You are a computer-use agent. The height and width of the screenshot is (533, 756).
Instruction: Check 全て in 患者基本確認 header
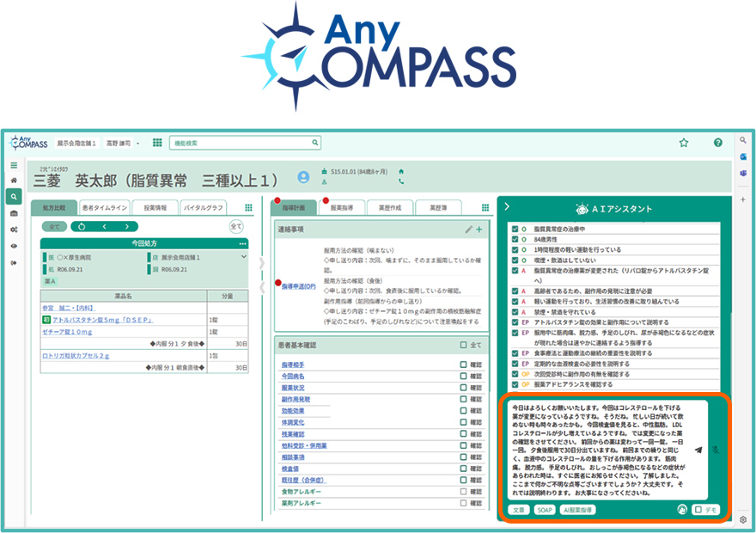463,345
